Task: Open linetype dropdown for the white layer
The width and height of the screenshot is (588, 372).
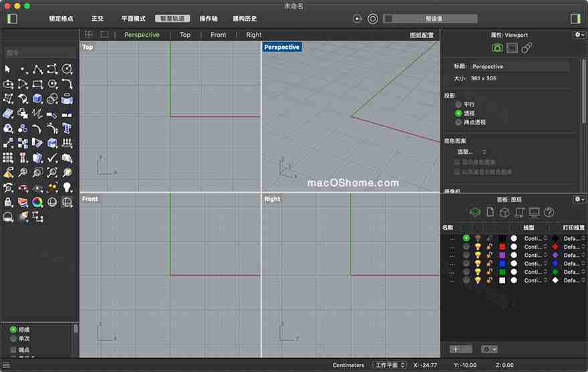Action: (x=535, y=280)
